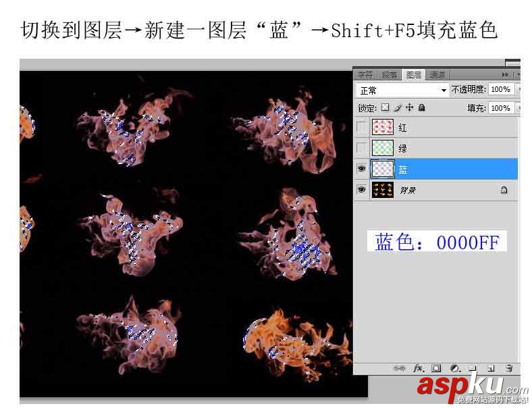Click the 蓝 layer thumbnail
The image size is (532, 408).
[383, 169]
